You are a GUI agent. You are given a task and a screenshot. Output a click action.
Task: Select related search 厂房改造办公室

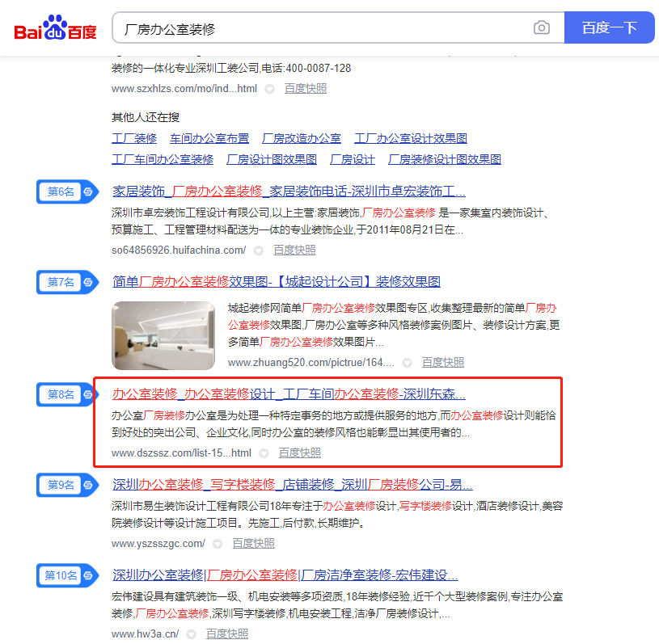coord(302,138)
